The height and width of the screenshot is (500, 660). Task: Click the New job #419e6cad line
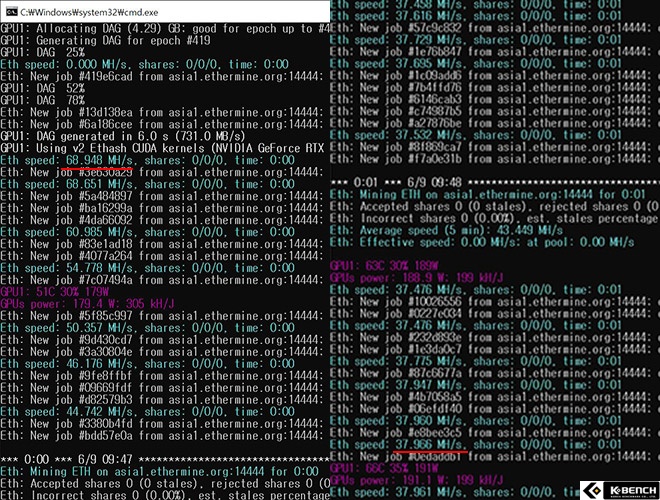tap(162, 77)
